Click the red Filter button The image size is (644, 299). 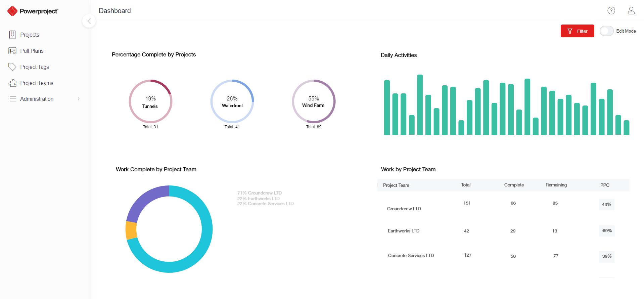(x=577, y=31)
